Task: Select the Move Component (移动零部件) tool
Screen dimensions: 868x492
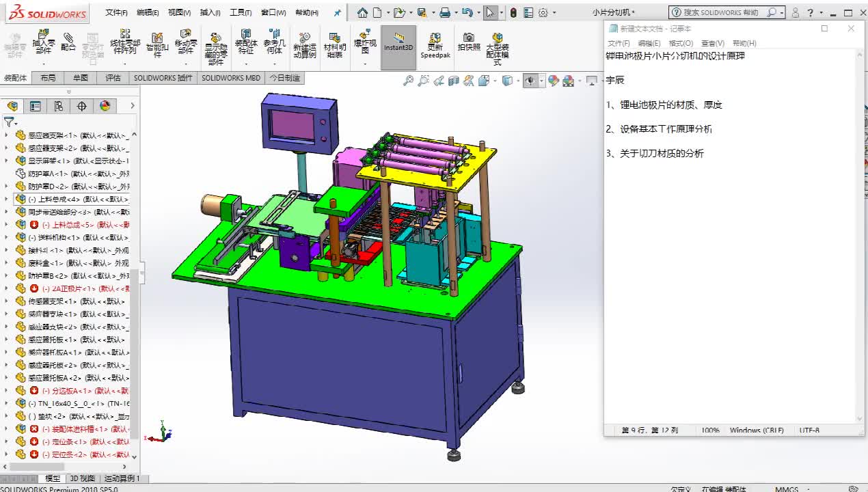Action: coord(186,42)
